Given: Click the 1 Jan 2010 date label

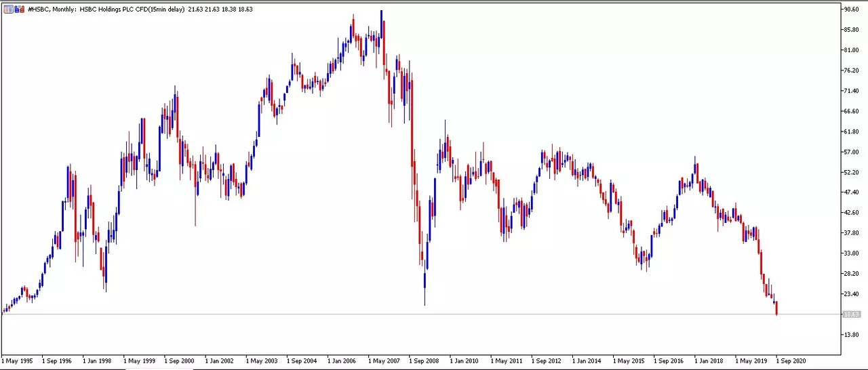Looking at the screenshot, I should pyautogui.click(x=465, y=361).
